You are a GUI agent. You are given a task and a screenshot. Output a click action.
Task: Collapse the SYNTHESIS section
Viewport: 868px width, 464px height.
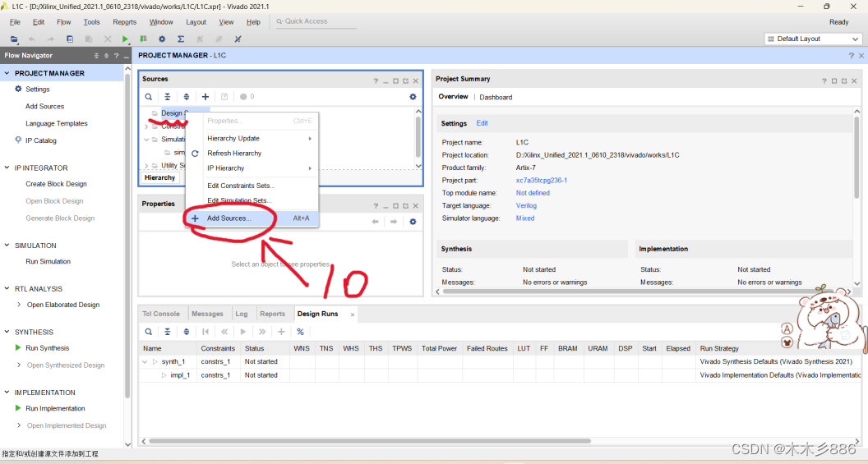pyautogui.click(x=7, y=332)
